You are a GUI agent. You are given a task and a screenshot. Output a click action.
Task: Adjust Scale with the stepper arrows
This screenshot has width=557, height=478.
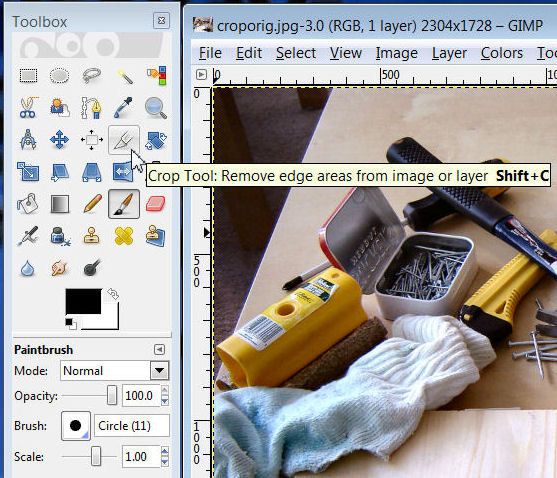click(164, 456)
